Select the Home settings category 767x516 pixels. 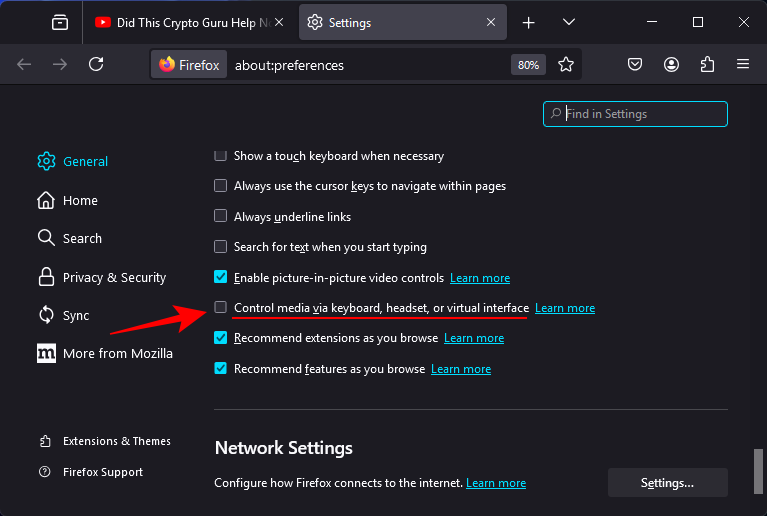(x=80, y=200)
